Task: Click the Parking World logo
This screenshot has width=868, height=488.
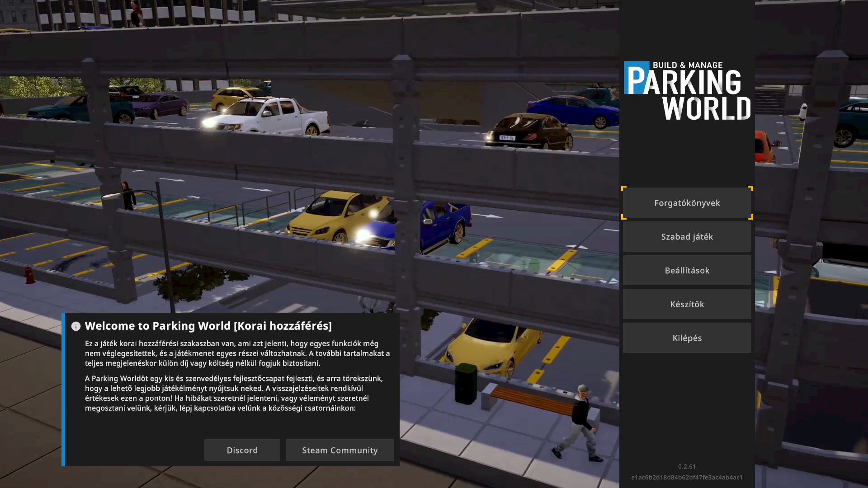Action: (x=687, y=91)
